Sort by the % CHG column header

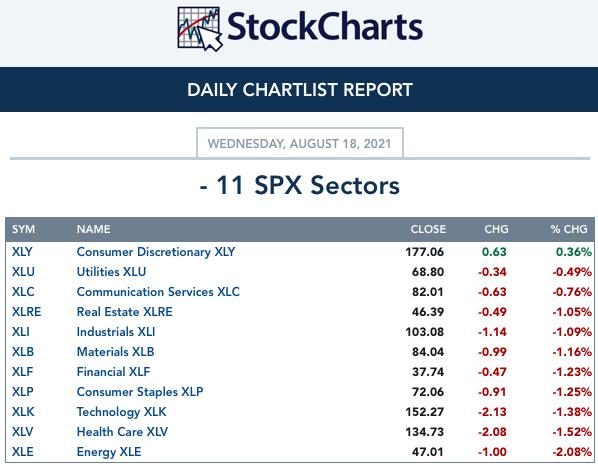coord(569,229)
